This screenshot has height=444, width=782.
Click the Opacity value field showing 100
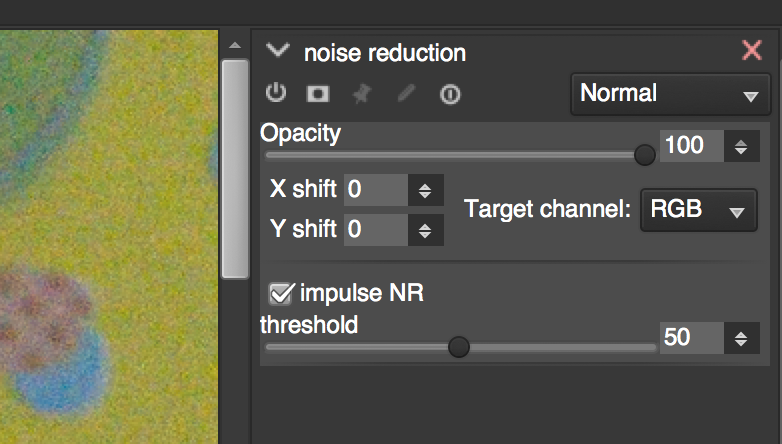click(x=692, y=146)
